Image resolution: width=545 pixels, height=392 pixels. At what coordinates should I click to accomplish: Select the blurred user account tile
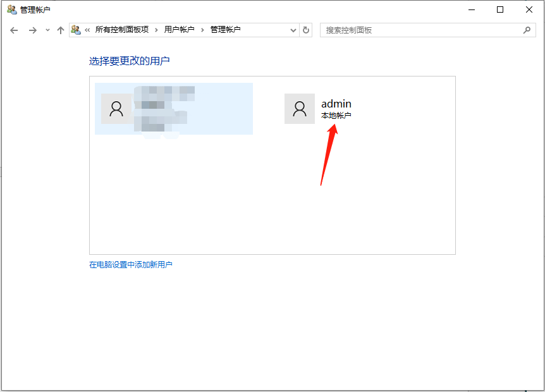(174, 109)
